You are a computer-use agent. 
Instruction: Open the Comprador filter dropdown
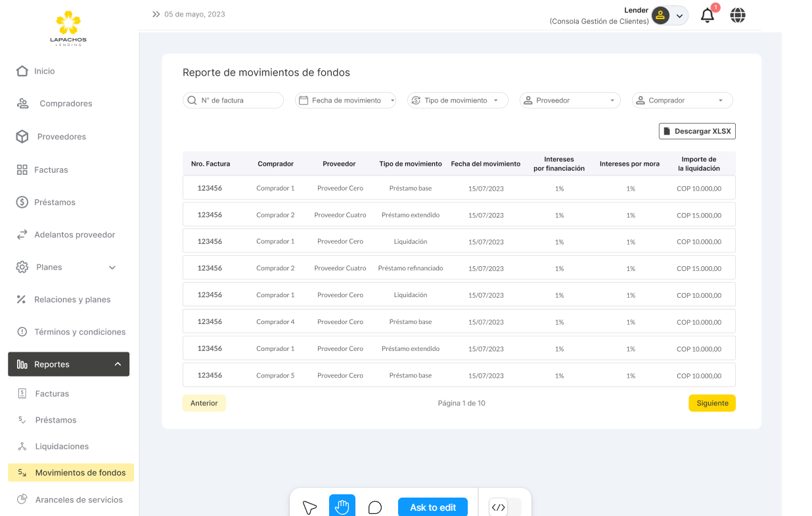point(682,101)
